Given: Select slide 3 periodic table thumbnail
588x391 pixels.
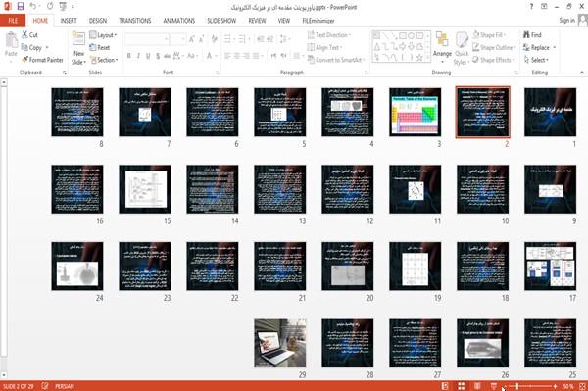Looking at the screenshot, I should [x=416, y=112].
